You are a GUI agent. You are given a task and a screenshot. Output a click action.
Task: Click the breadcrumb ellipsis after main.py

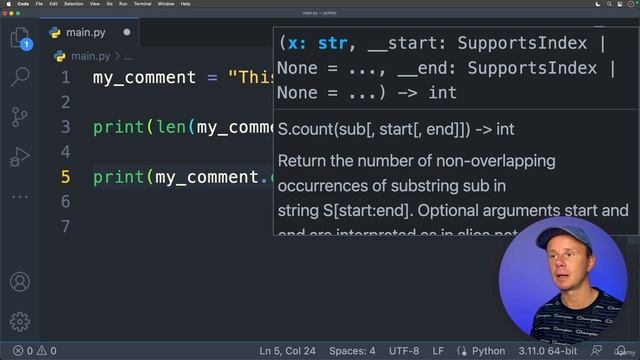point(128,57)
